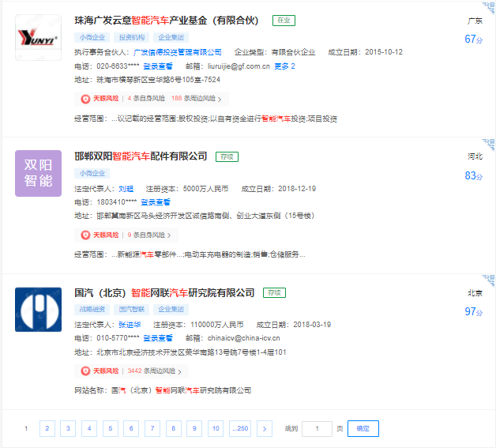This screenshot has width=496, height=448.
Task: Click 成立日期 2018-12-19 text
Action: [279, 189]
